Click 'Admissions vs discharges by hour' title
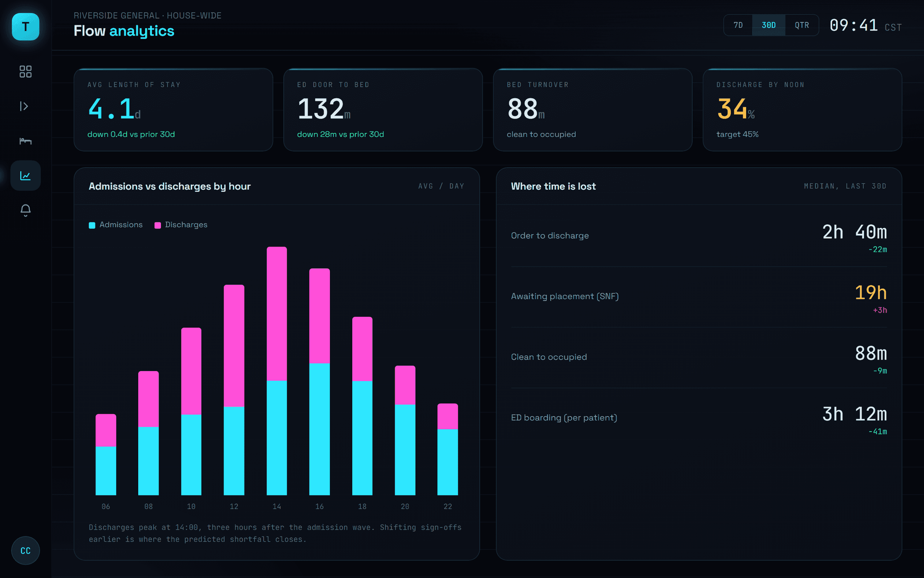The height and width of the screenshot is (578, 924). 170,187
